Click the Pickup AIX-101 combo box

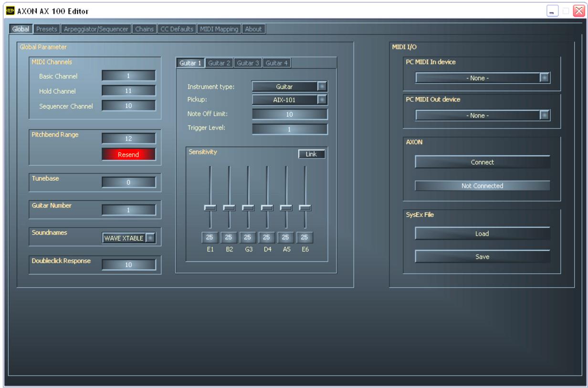[290, 100]
